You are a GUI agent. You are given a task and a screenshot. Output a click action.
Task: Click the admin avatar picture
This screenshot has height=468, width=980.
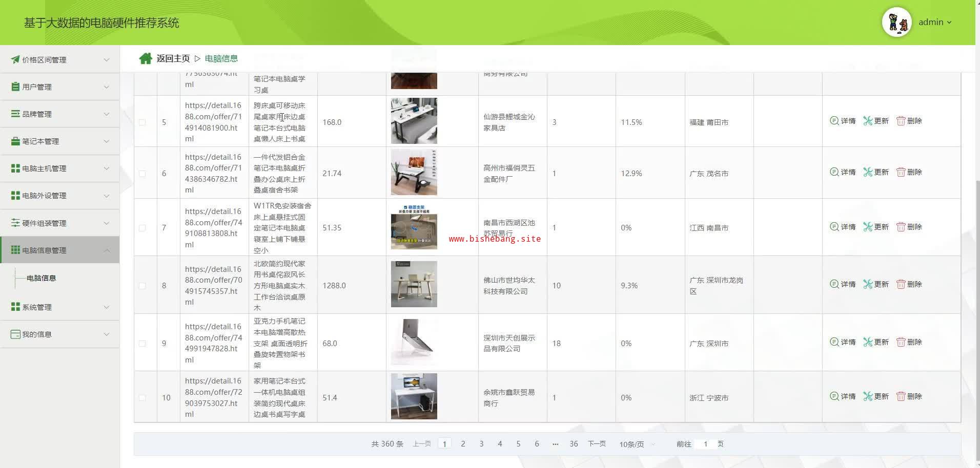click(896, 23)
